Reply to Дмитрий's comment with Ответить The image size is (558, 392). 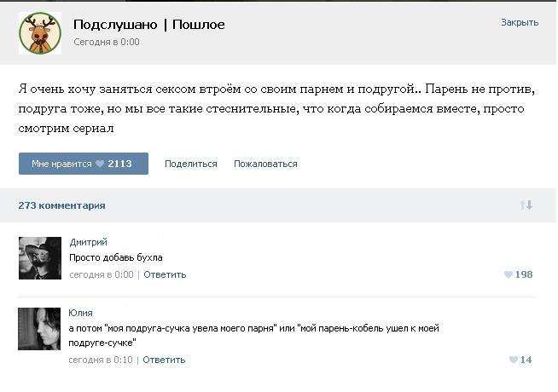coord(165,274)
